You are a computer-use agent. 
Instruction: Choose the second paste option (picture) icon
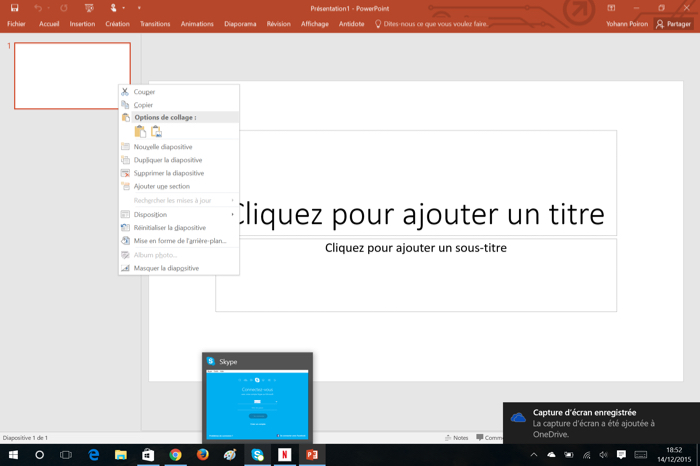pos(156,131)
